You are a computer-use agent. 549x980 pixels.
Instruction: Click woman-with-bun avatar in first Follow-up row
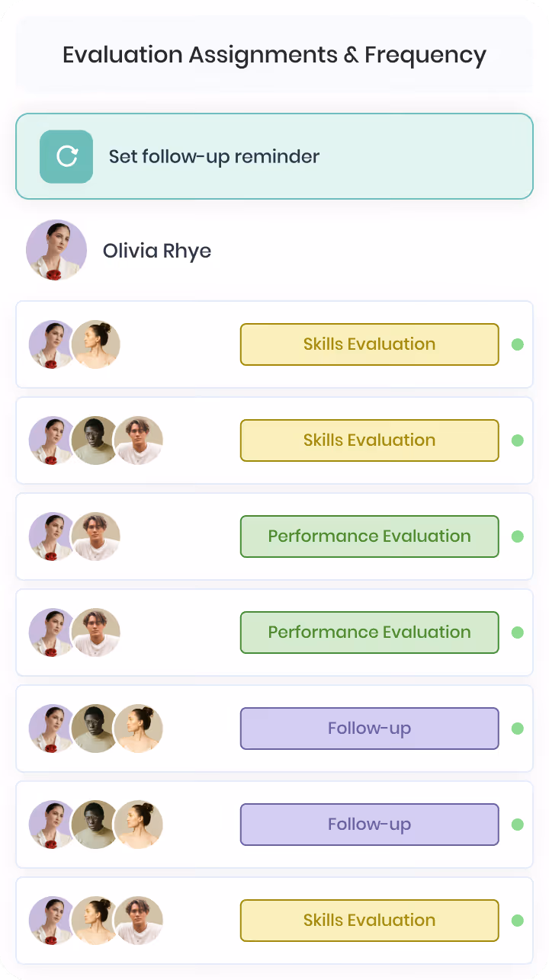[139, 729]
